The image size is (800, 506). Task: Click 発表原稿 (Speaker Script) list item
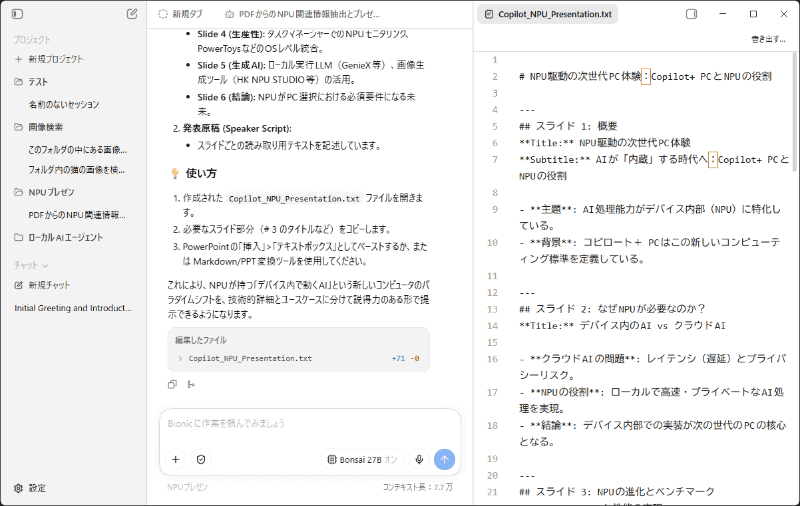[x=237, y=129]
